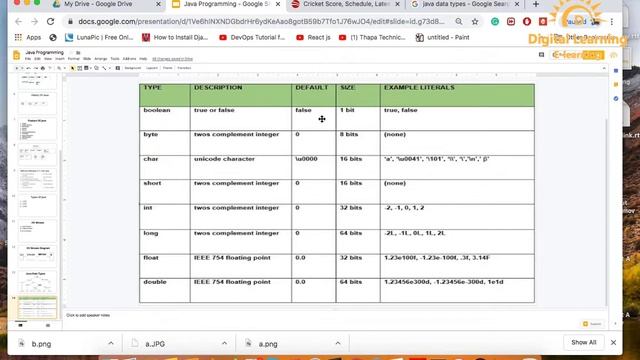This screenshot has height=360, width=640.
Task: Click Show All downloads button
Action: click(x=584, y=342)
